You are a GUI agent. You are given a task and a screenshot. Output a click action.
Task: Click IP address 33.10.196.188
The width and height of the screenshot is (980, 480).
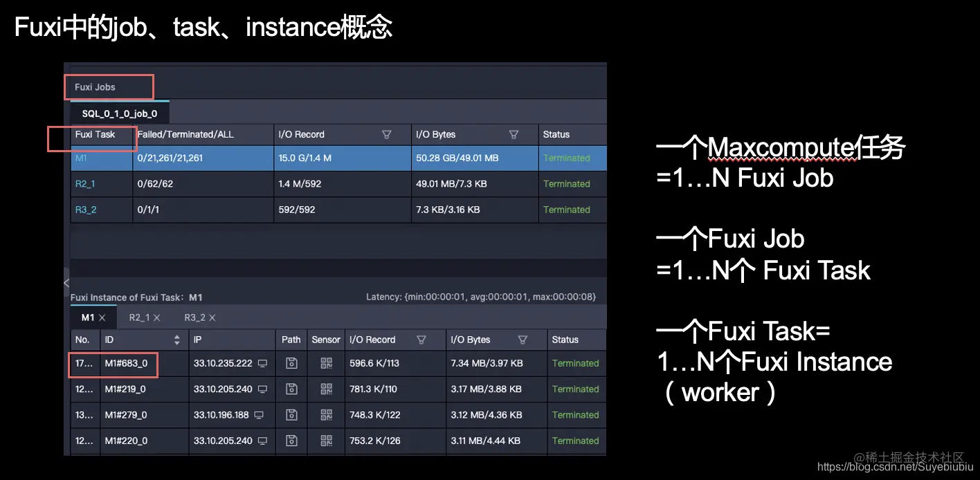221,415
